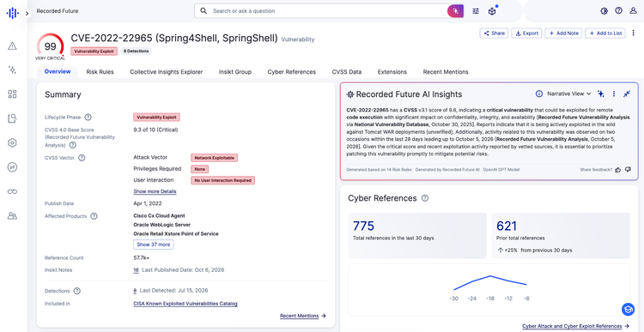Open the more options kebab menu by Add to List
Viewport: 644px width, 332px height.
[634, 33]
